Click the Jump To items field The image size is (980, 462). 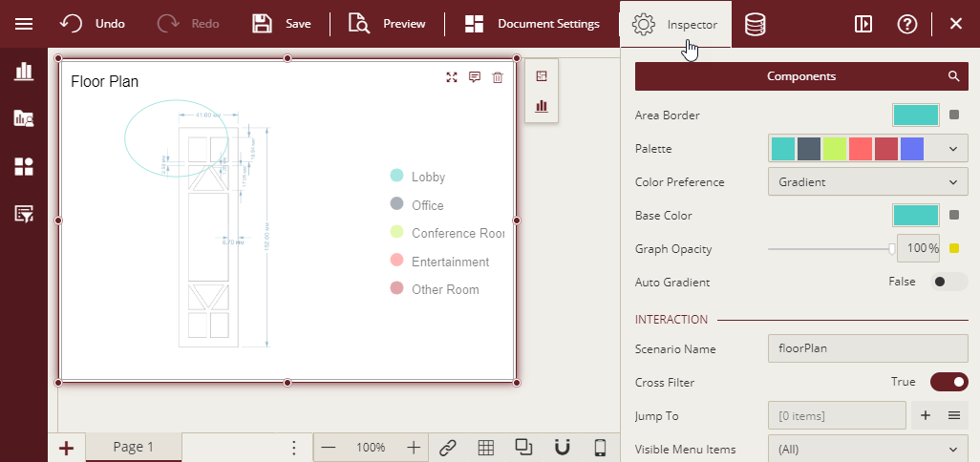[x=837, y=415]
